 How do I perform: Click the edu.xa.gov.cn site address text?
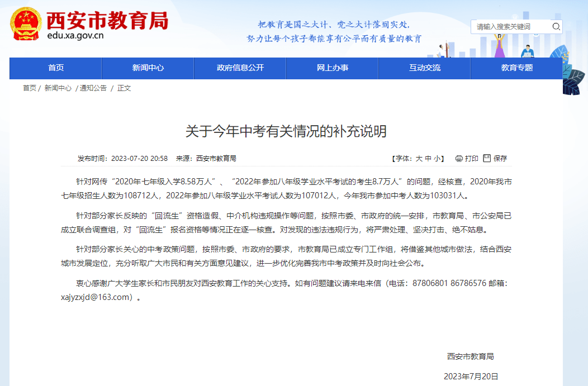point(75,36)
